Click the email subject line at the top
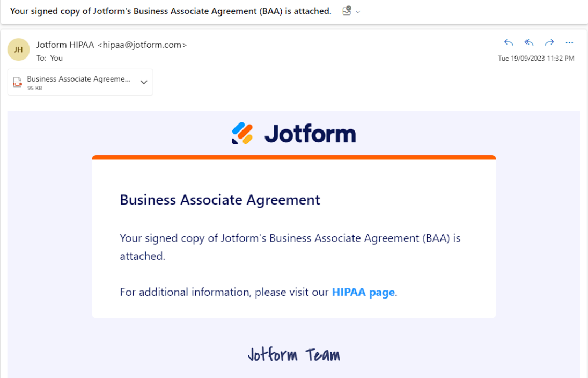Viewport: 588px width, 378px height. 171,11
